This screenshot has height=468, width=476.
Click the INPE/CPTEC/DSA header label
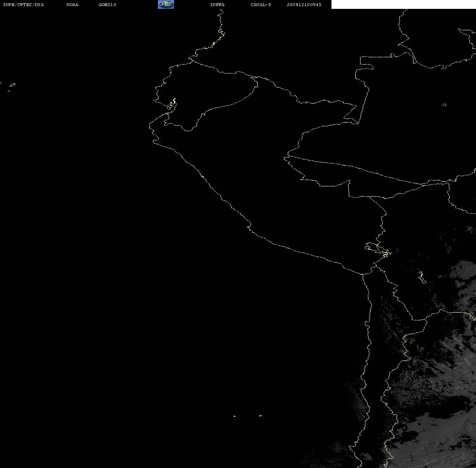23,4
